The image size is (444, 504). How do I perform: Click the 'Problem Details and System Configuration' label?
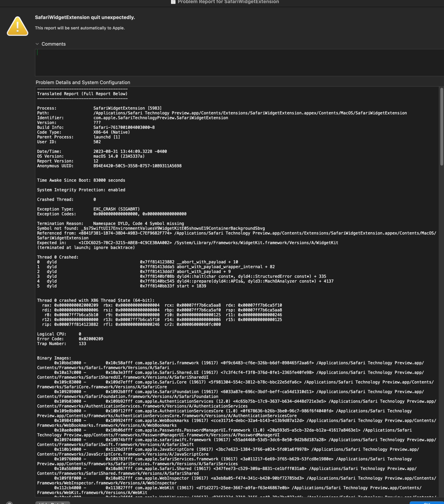[x=83, y=82]
